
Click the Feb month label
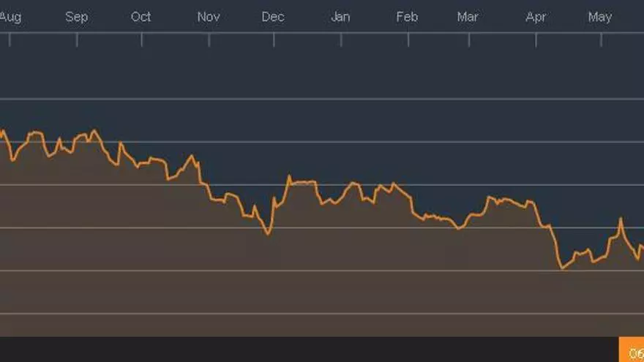pos(407,17)
